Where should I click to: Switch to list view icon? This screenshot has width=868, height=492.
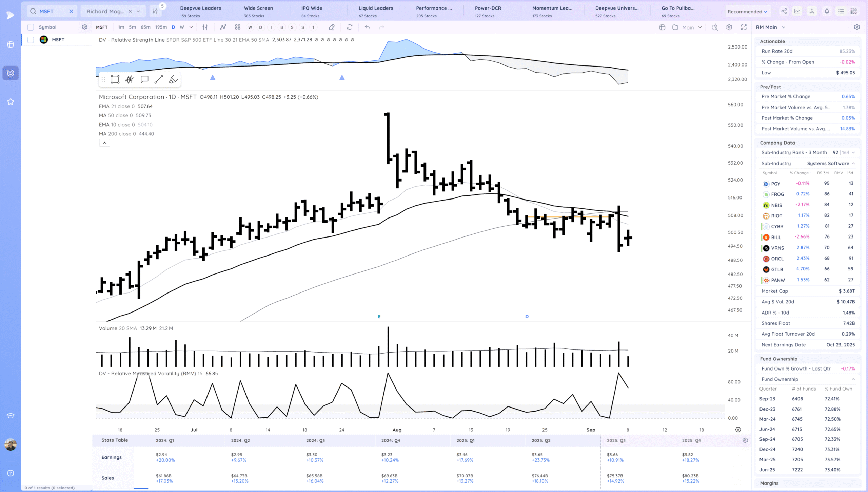coord(841,11)
